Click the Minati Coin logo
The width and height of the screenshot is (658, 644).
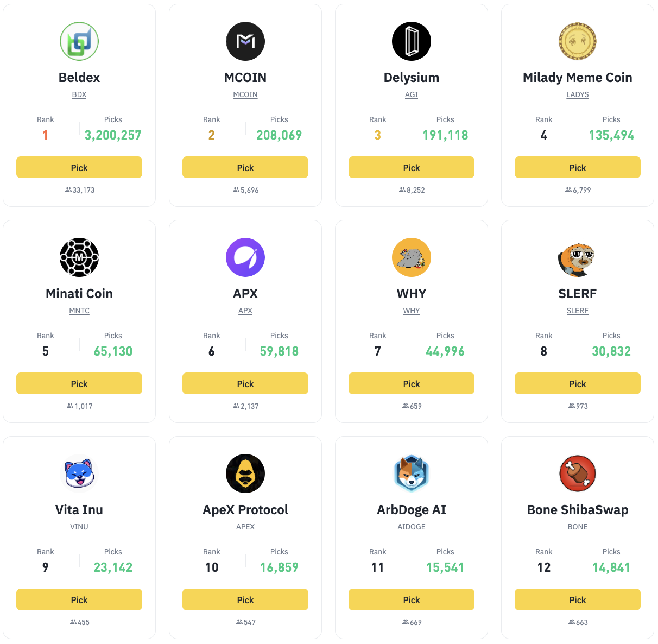point(79,257)
